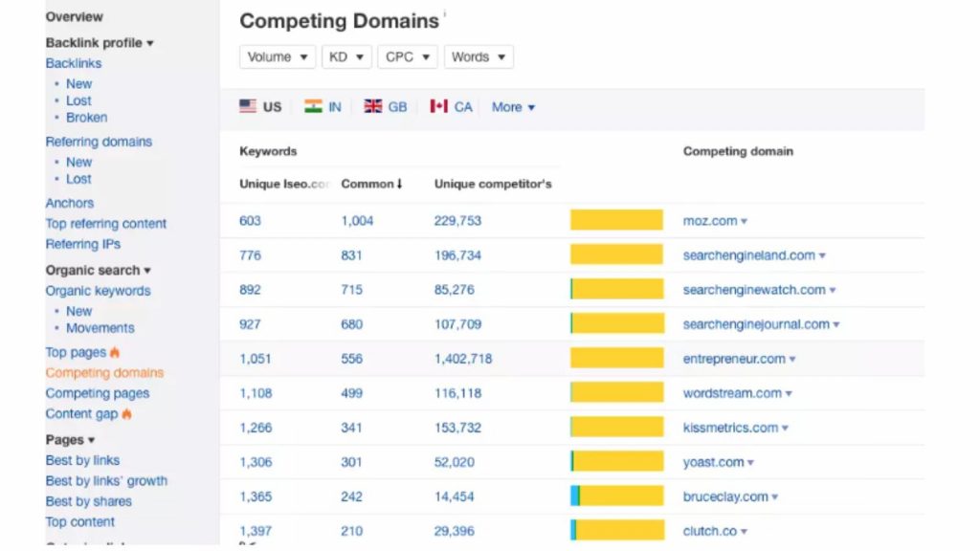Switch to the CA country tab
The width and height of the screenshot is (980, 551).
452,107
